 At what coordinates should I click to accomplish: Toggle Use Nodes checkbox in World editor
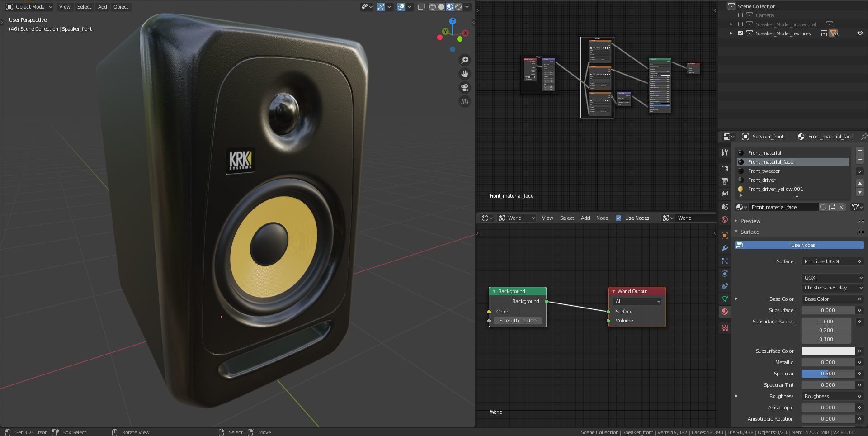618,218
